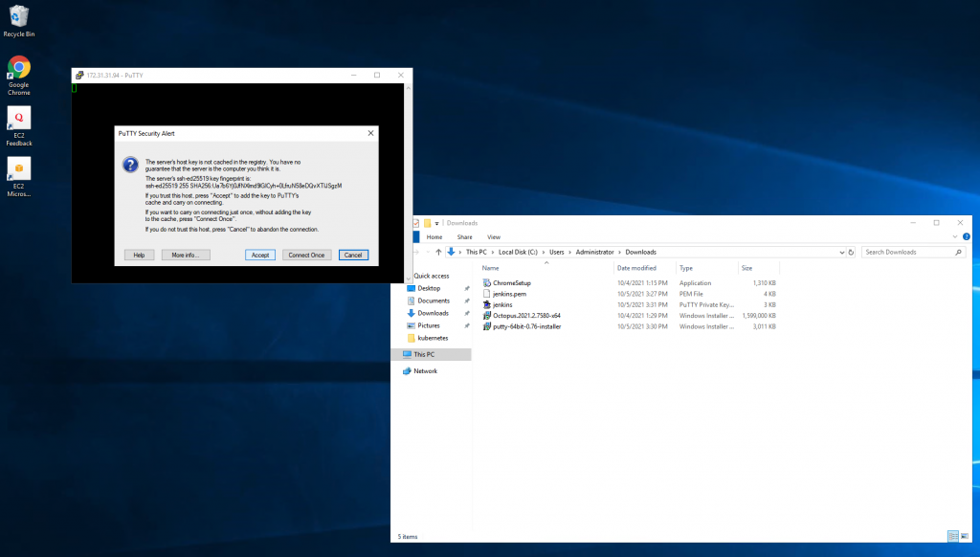Open the address bar history dropdown
980x557 pixels.
coord(841,252)
